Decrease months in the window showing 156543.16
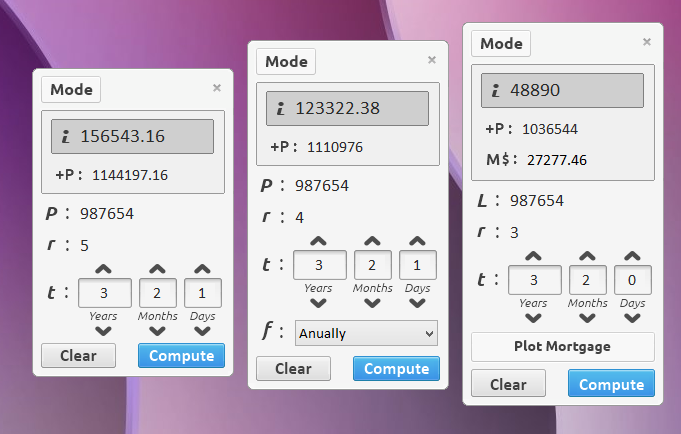 coord(157,332)
